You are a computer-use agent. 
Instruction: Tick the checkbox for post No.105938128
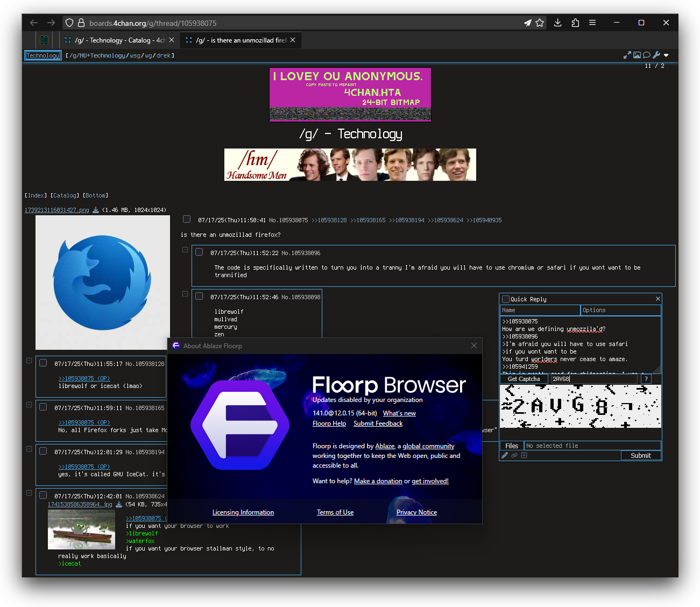coord(43,363)
